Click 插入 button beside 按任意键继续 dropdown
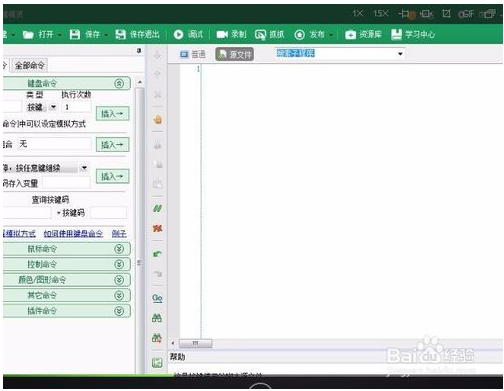504x391 pixels. (x=112, y=176)
